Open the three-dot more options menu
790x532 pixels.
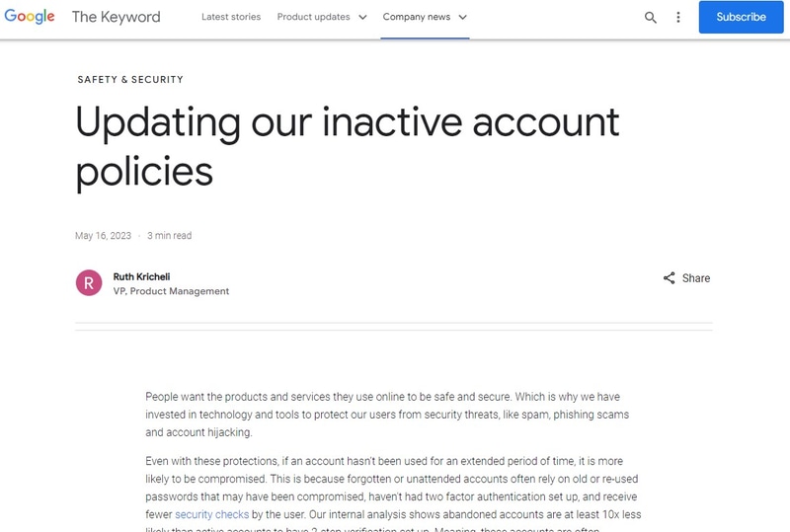click(x=678, y=17)
